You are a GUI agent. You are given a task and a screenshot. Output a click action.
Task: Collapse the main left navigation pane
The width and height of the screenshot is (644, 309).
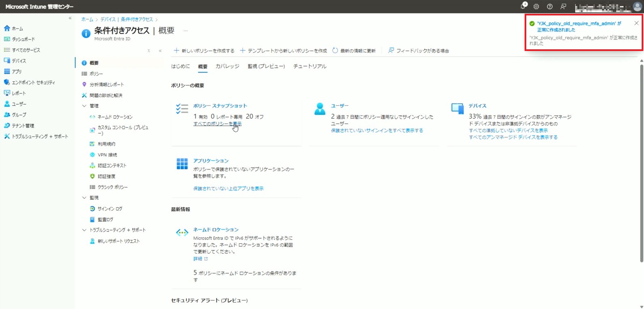[x=70, y=18]
